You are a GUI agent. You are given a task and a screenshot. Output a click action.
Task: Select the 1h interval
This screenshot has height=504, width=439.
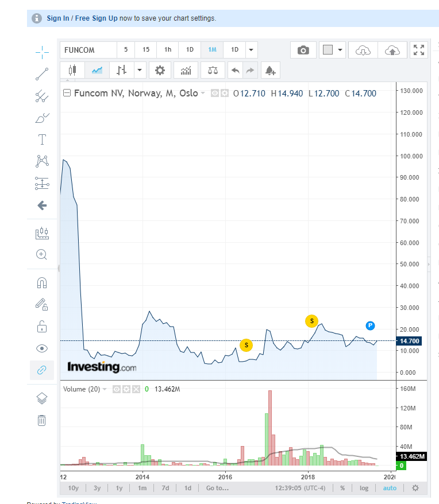(x=168, y=50)
